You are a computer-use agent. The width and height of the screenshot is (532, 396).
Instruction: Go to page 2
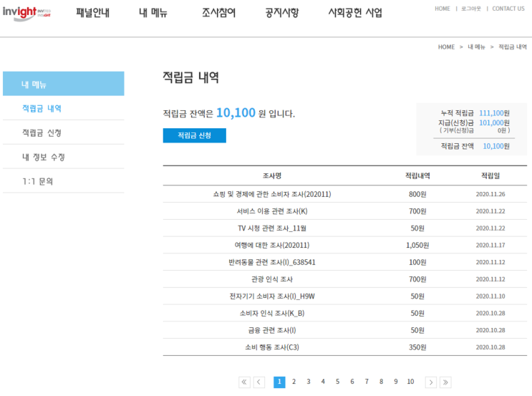[294, 382]
